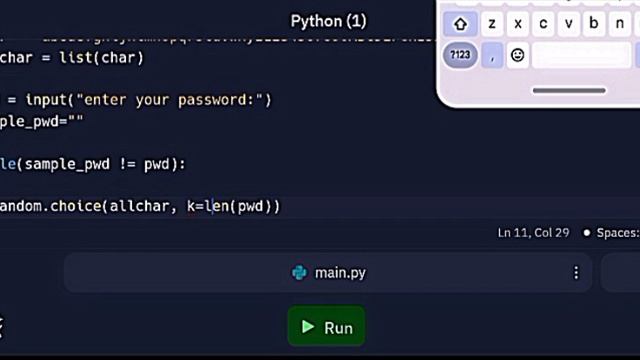
Task: Tap the emoji smiley key
Action: pos(517,55)
